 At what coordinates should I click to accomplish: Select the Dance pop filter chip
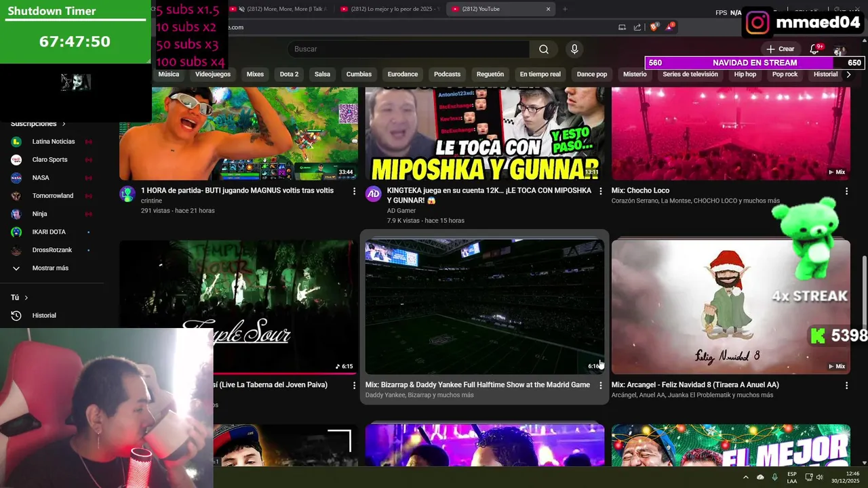pyautogui.click(x=592, y=75)
